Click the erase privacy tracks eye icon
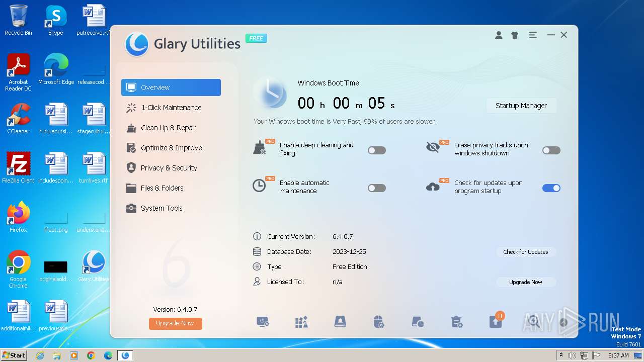The image size is (644, 362). 433,147
